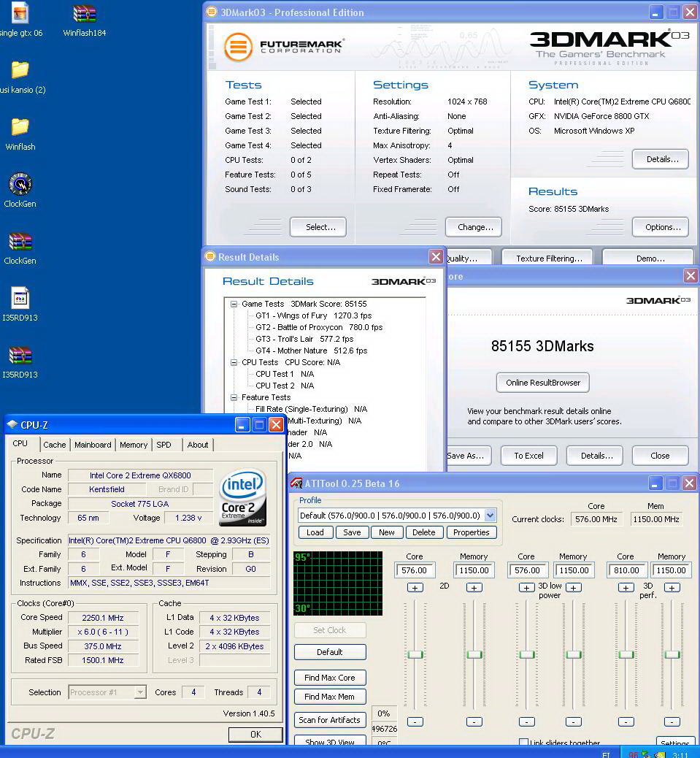
Task: Increase 3D perf Memory clock with plus
Action: 672,588
